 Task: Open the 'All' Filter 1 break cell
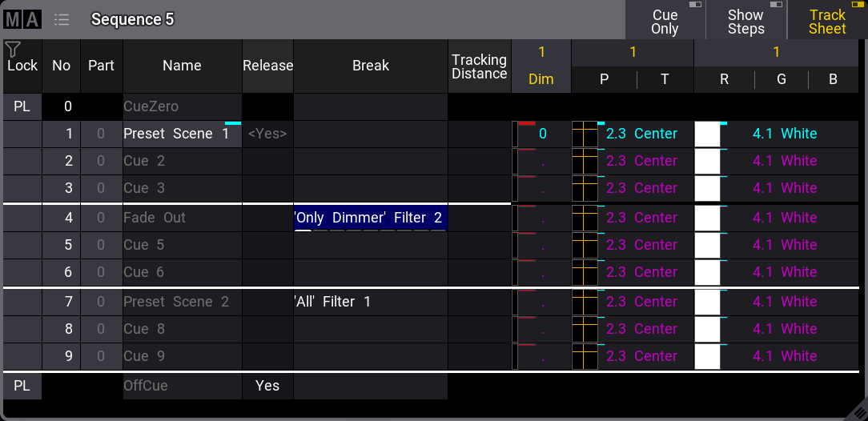click(370, 302)
